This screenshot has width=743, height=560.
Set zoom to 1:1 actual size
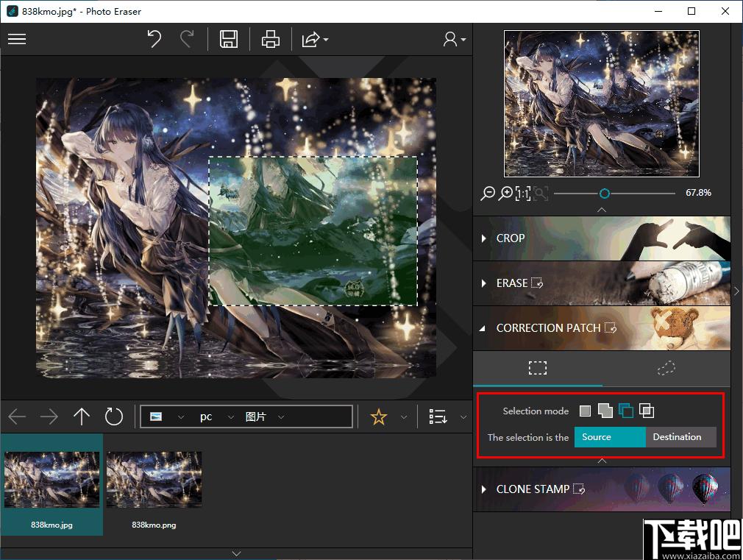pos(522,193)
